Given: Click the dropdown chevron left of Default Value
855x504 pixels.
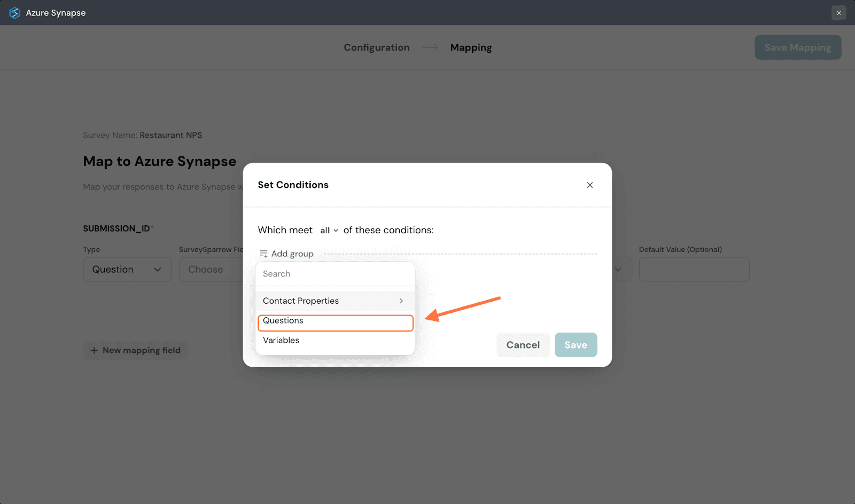Looking at the screenshot, I should click(618, 270).
